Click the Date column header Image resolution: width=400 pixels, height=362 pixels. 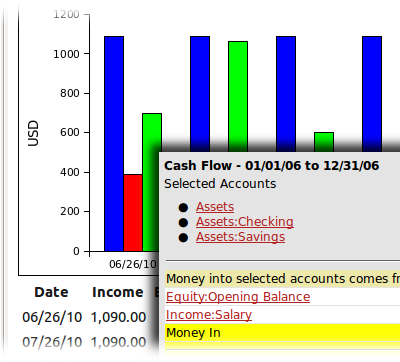[x=51, y=292]
